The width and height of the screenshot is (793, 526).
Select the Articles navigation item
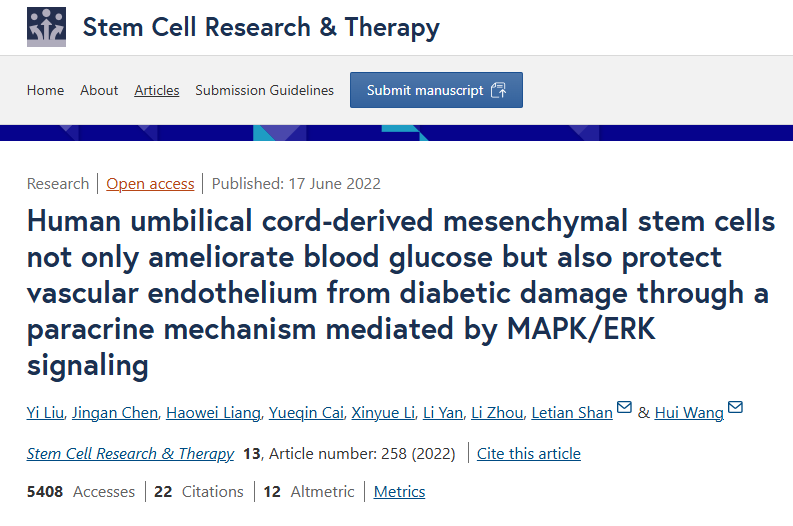coord(157,90)
